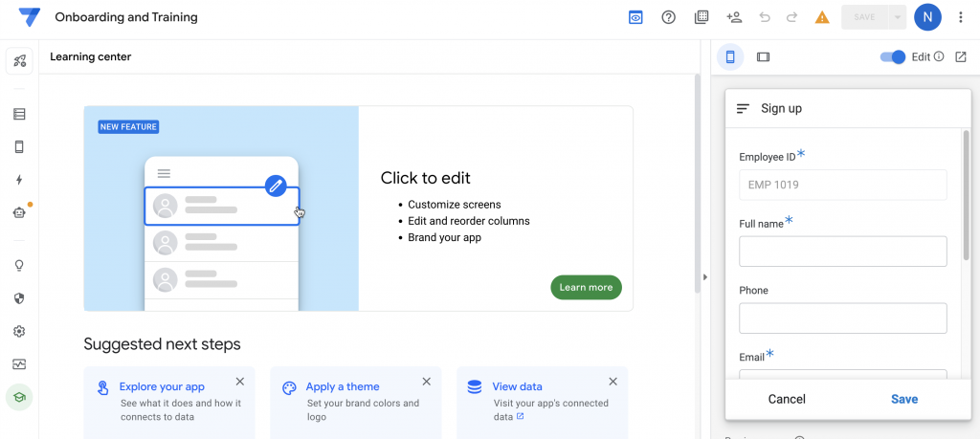Open the Data section in sidebar
Viewport: 980px width, 439px height.
pyautogui.click(x=19, y=114)
